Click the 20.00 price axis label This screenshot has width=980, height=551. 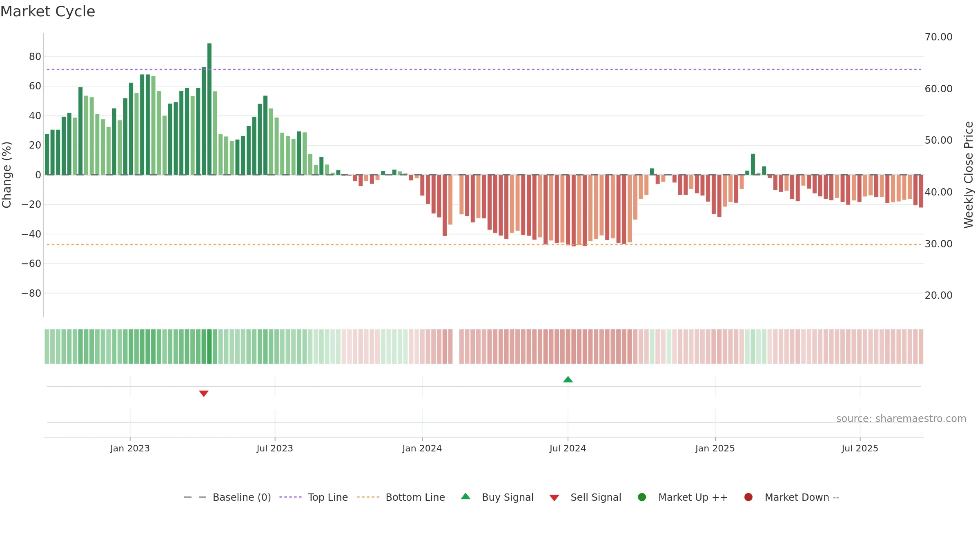click(x=938, y=295)
